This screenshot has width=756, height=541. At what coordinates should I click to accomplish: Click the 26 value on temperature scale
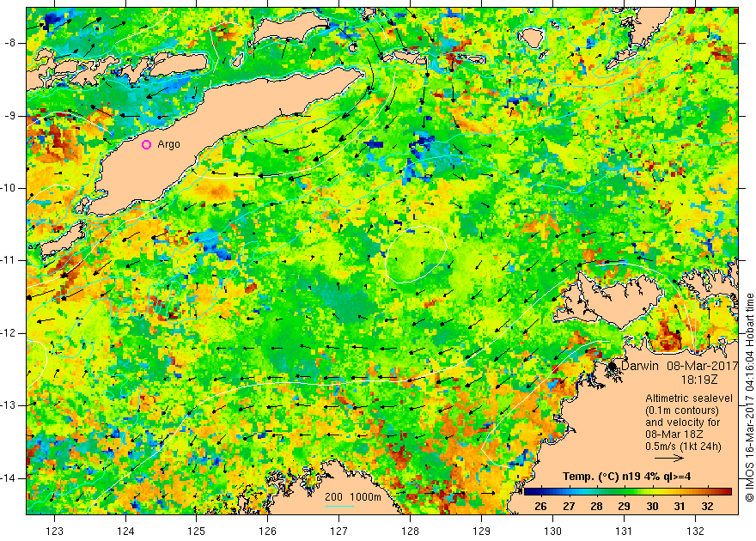click(540, 506)
